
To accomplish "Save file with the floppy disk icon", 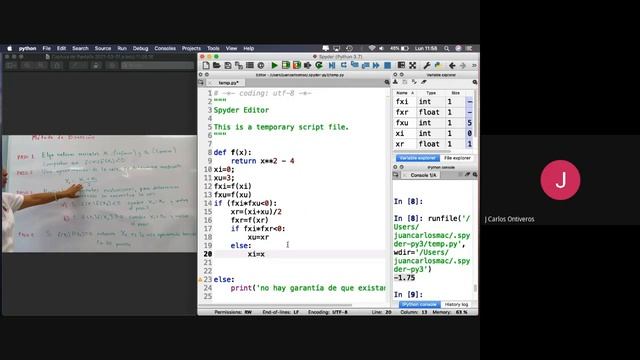I will click(x=228, y=65).
